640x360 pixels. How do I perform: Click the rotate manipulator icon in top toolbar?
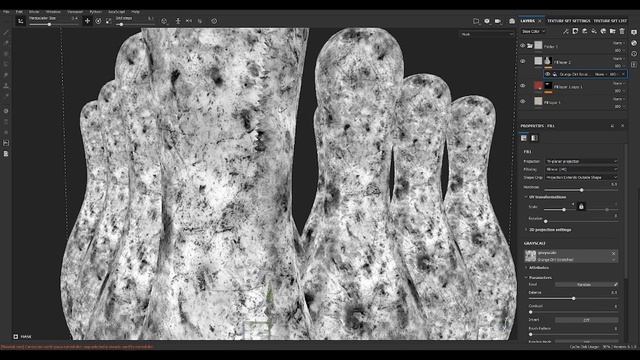point(98,21)
